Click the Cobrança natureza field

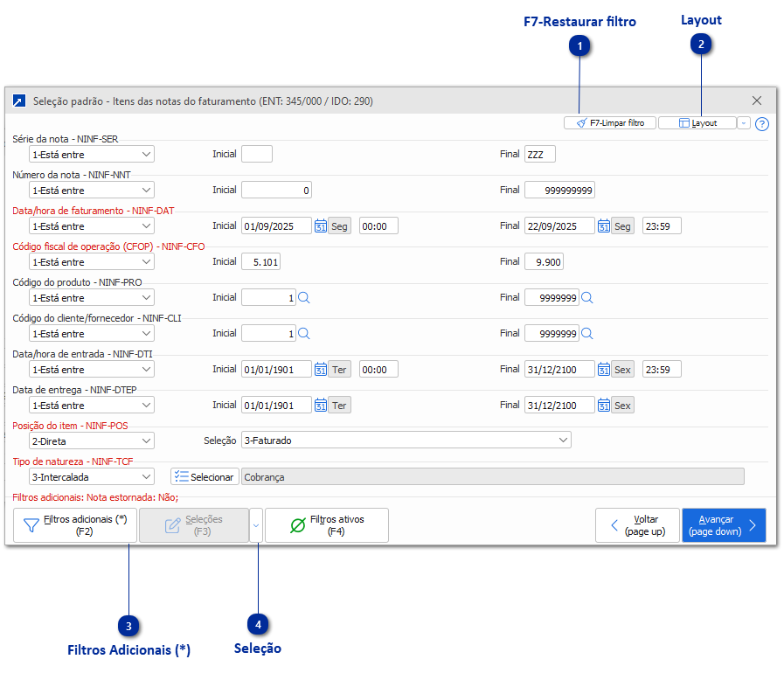492,477
